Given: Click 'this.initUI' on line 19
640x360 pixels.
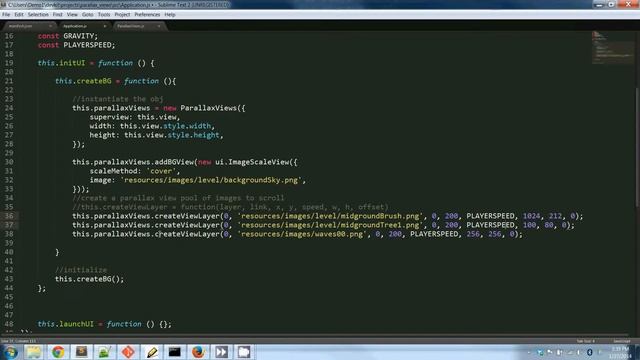Looking at the screenshot, I should click(61, 63).
